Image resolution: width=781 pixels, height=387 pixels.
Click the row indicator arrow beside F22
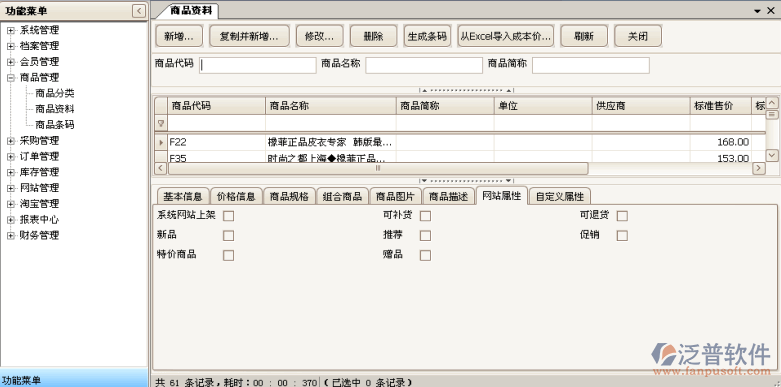pyautogui.click(x=161, y=142)
